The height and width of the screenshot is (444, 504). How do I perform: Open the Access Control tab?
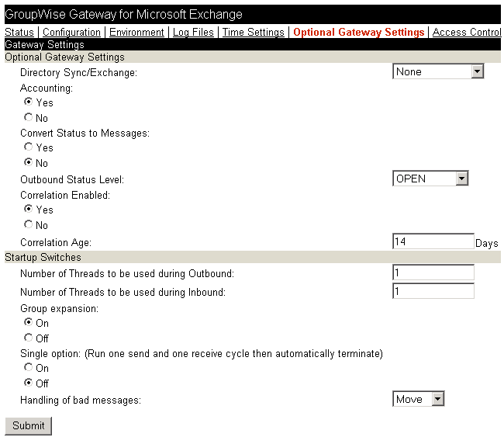[467, 32]
